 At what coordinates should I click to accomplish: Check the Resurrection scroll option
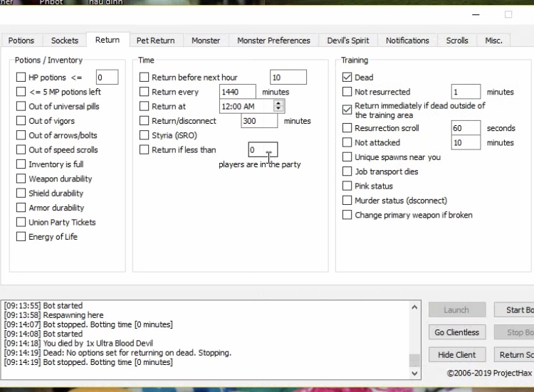[x=347, y=128]
